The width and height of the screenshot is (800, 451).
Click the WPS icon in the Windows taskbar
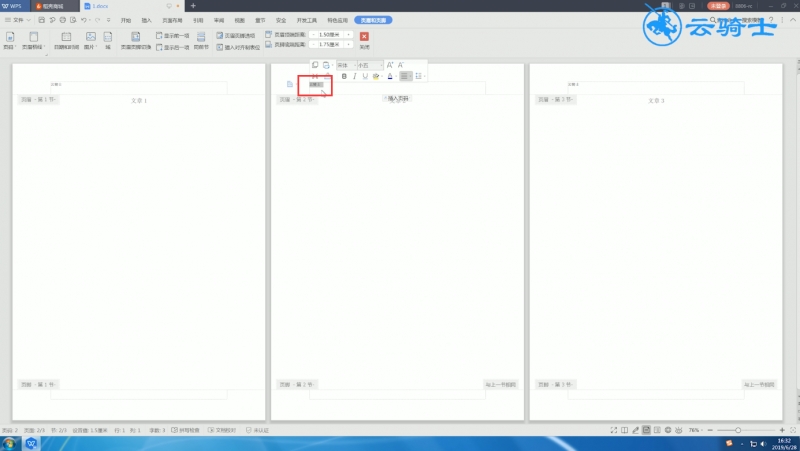(31, 443)
